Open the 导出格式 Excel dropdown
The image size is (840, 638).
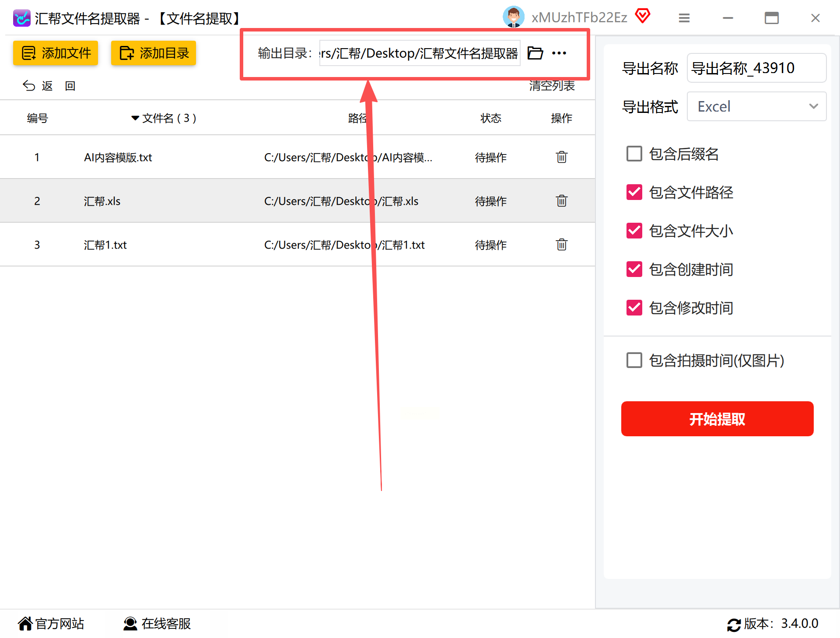(756, 106)
